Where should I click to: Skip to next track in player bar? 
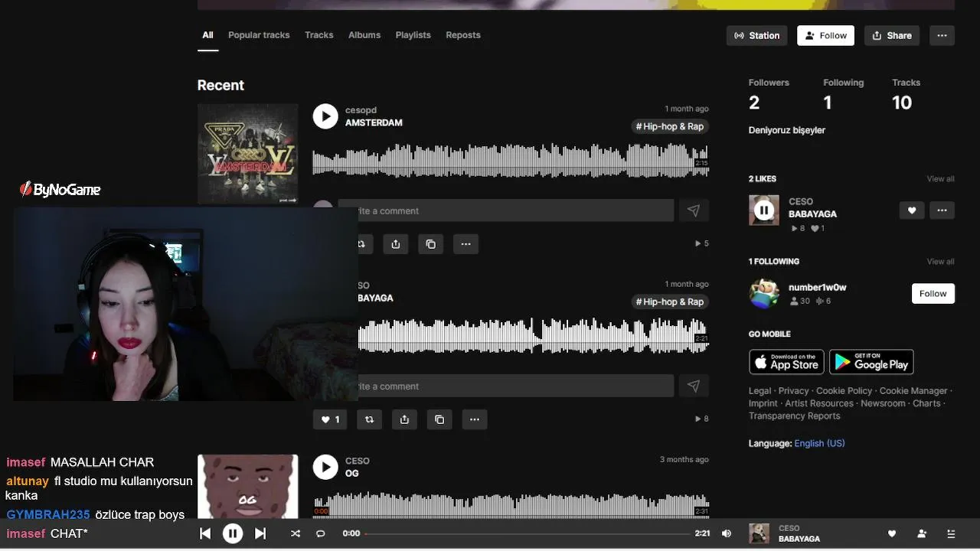pyautogui.click(x=260, y=533)
